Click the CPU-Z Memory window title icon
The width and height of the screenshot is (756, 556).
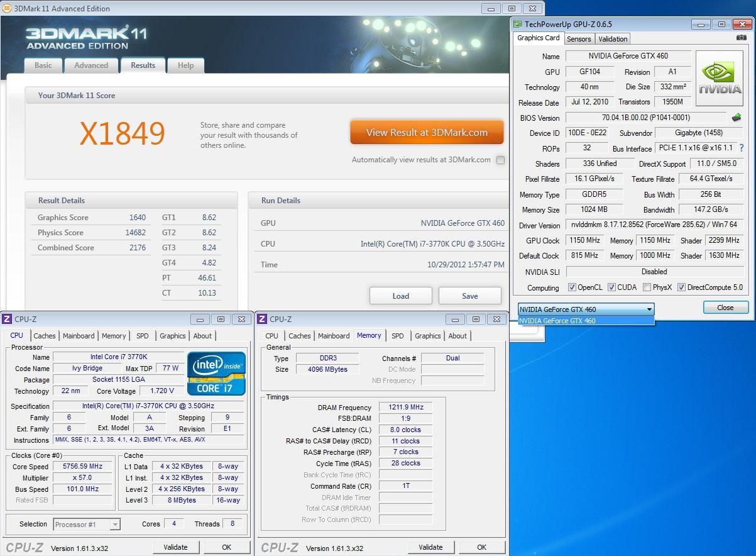tap(262, 319)
